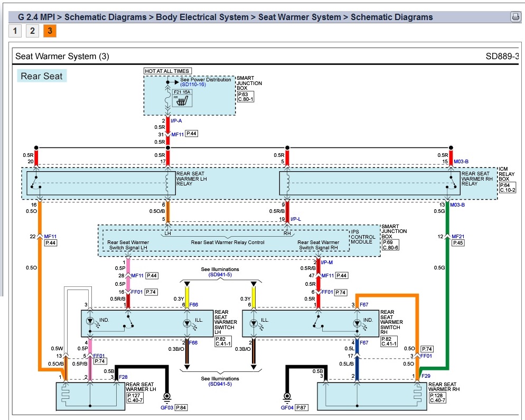The image size is (525, 420).
Task: Click the print icon in the header
Action: pyautogui.click(x=515, y=17)
